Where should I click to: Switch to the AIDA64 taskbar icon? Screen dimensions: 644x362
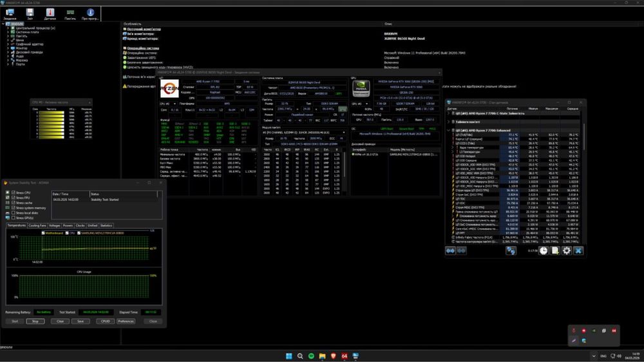click(345, 356)
